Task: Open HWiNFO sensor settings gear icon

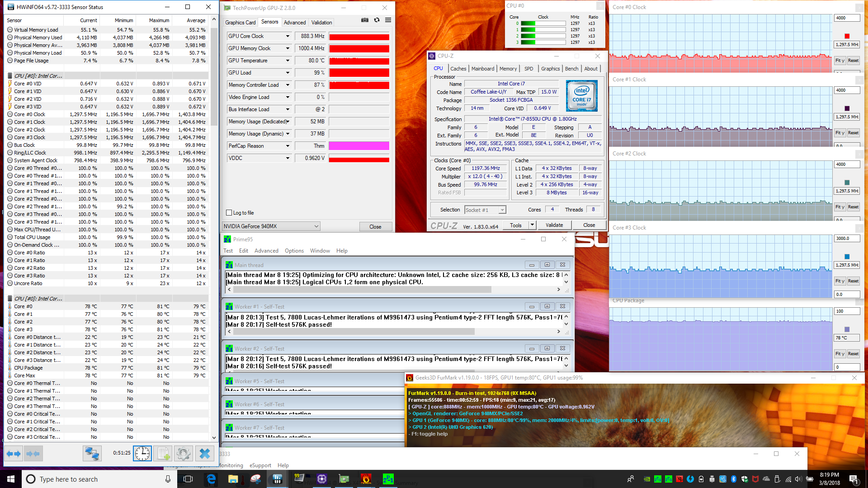Action: (x=183, y=453)
